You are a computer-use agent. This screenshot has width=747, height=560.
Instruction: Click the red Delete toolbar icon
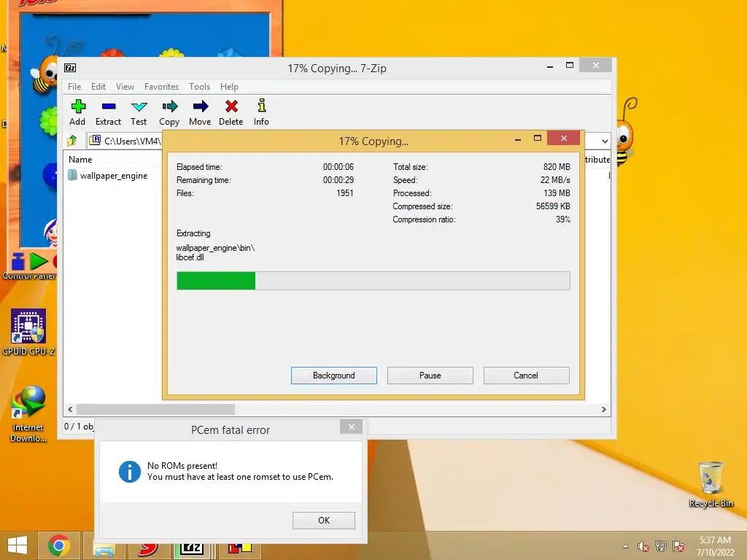231,112
